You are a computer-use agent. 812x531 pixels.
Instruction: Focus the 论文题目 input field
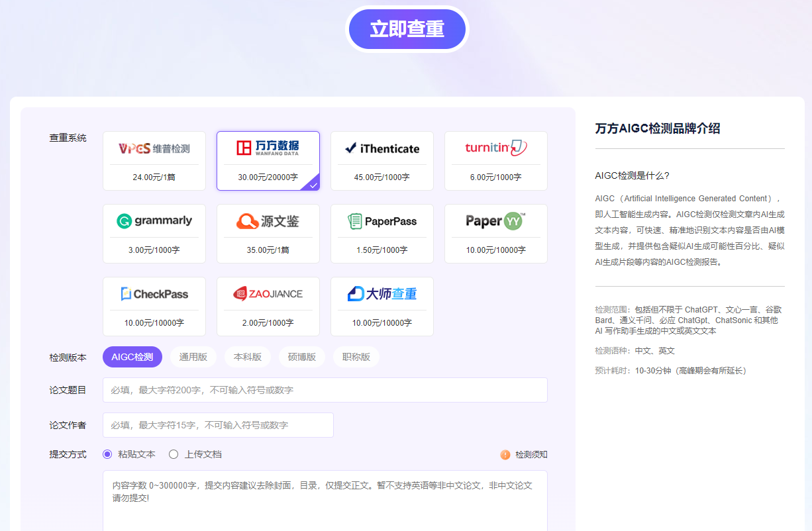(325, 390)
